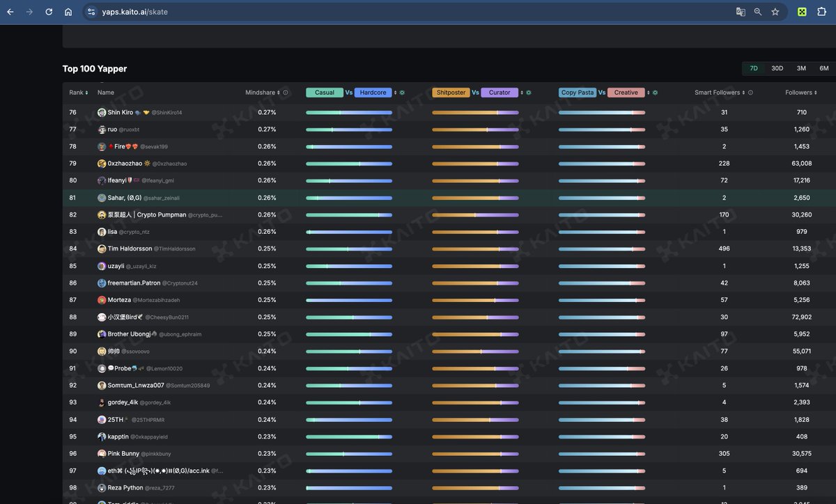Click Smart Followers value 496
The image size is (836, 504).
coord(725,249)
